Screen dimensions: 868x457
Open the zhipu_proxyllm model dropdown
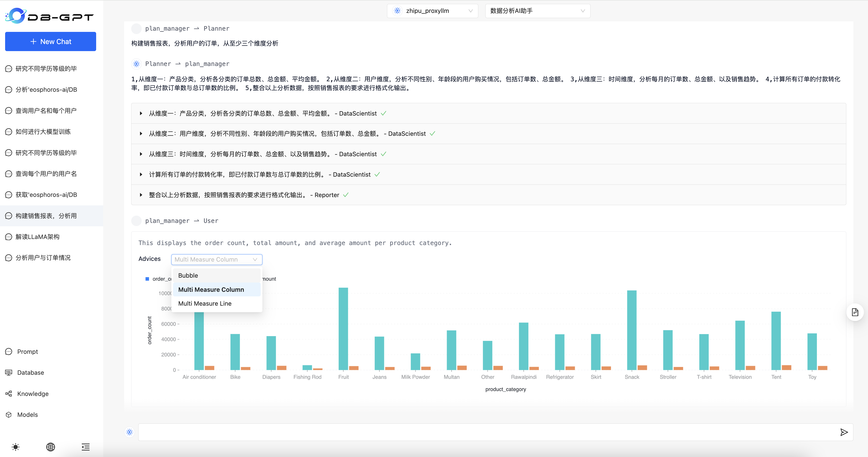432,11
